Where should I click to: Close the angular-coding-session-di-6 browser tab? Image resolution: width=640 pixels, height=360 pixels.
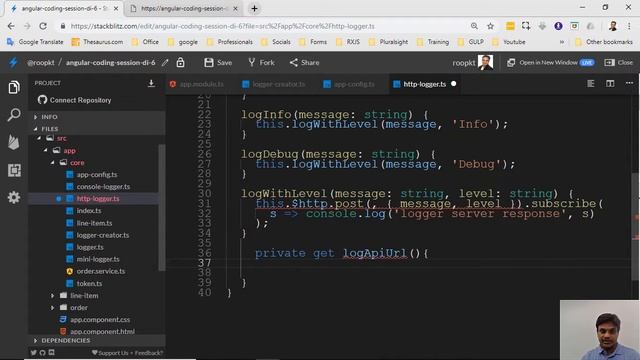(116, 9)
